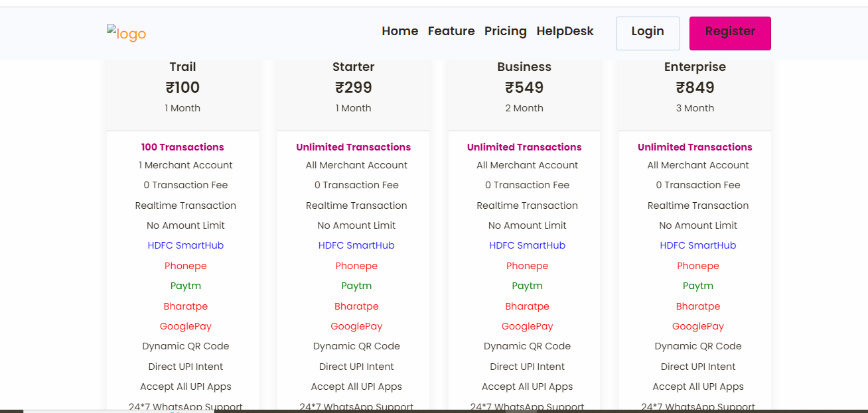The width and height of the screenshot is (868, 413).
Task: Click the Business plan title
Action: click(x=524, y=67)
